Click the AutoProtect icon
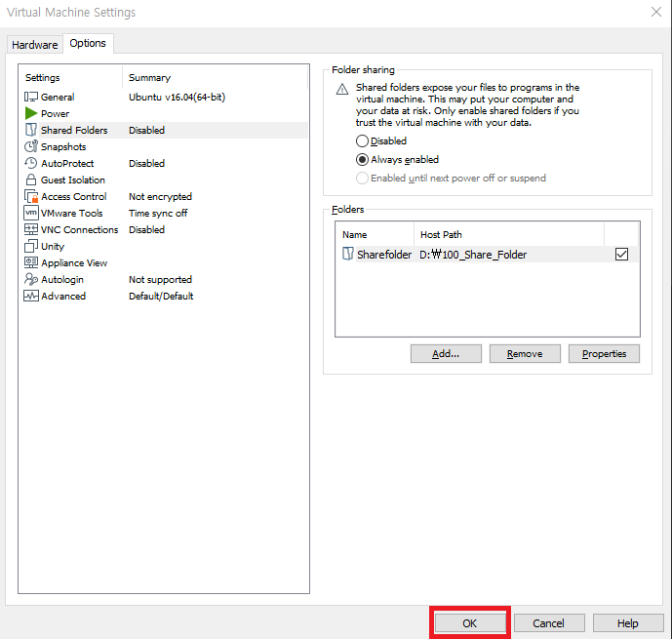This screenshot has width=672, height=639. (31, 163)
